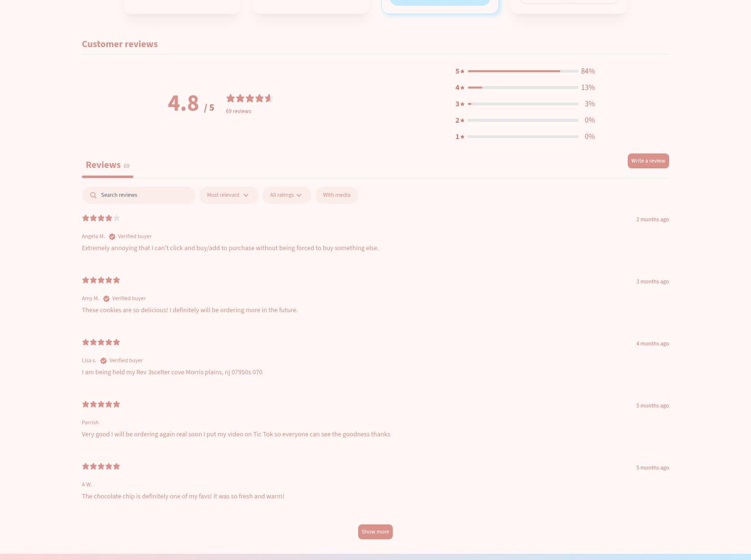The height and width of the screenshot is (560, 751).
Task: Open the All ratings filter dropdown
Action: coord(287,195)
